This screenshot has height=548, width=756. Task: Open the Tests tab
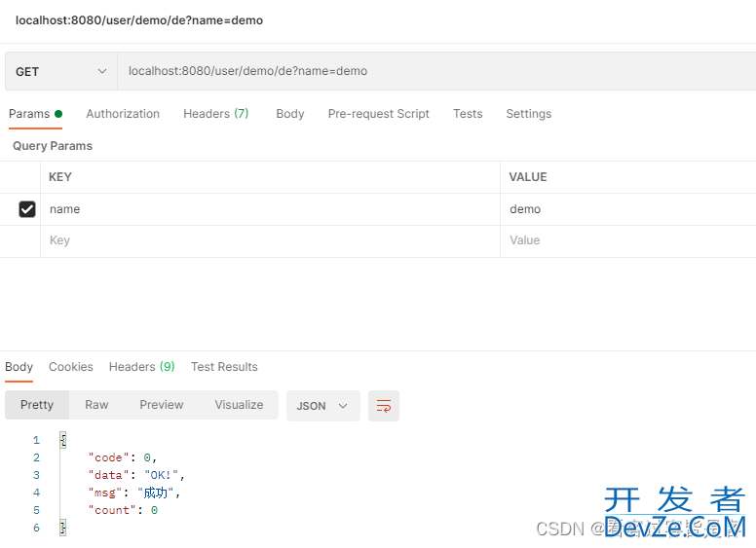[x=468, y=114]
